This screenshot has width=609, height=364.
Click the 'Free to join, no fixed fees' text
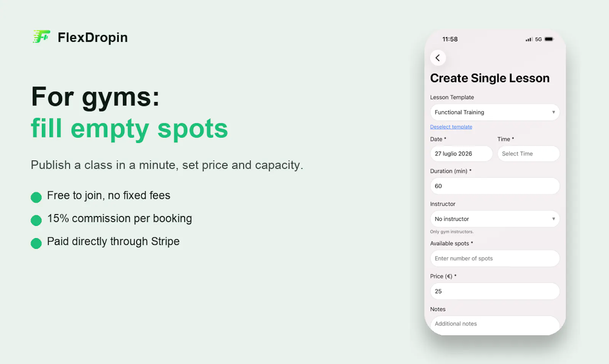click(x=108, y=196)
